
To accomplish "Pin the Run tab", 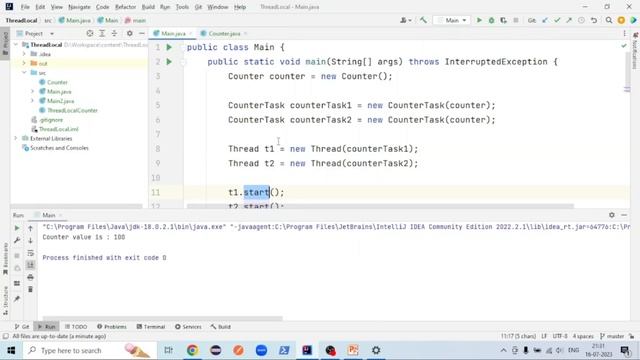I will (17, 299).
